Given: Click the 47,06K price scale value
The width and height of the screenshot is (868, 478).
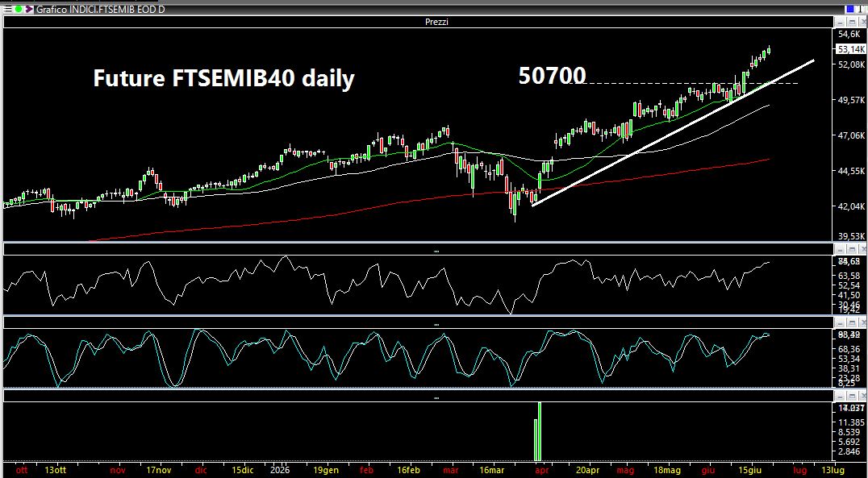Looking at the screenshot, I should [x=851, y=135].
